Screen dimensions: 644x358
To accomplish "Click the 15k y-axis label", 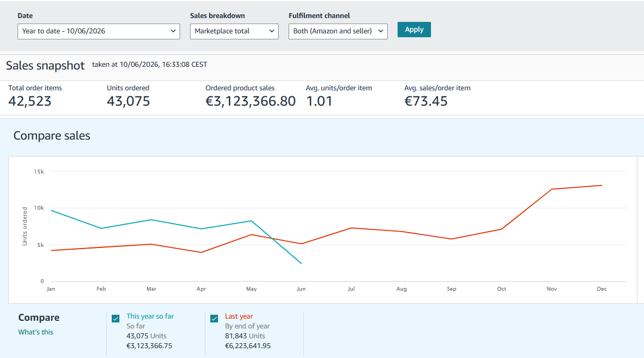I will point(38,172).
